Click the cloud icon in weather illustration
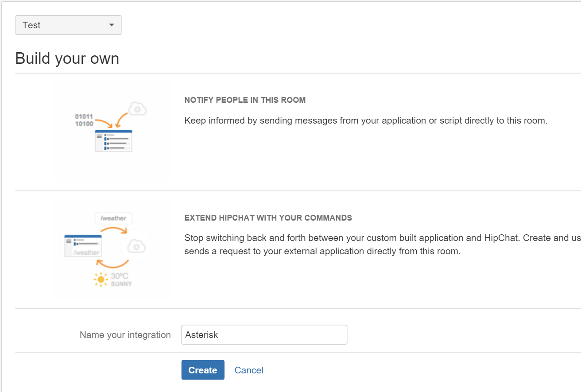This screenshot has width=581, height=392. 137,246
